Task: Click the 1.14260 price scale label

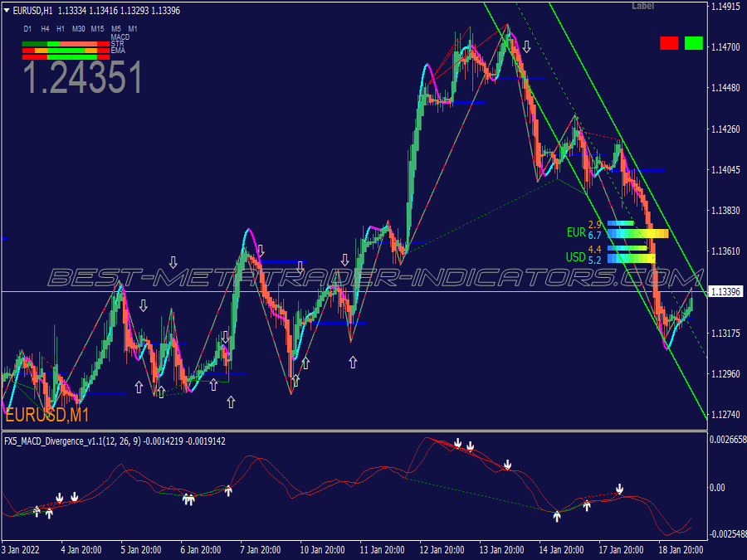Action: (x=725, y=129)
